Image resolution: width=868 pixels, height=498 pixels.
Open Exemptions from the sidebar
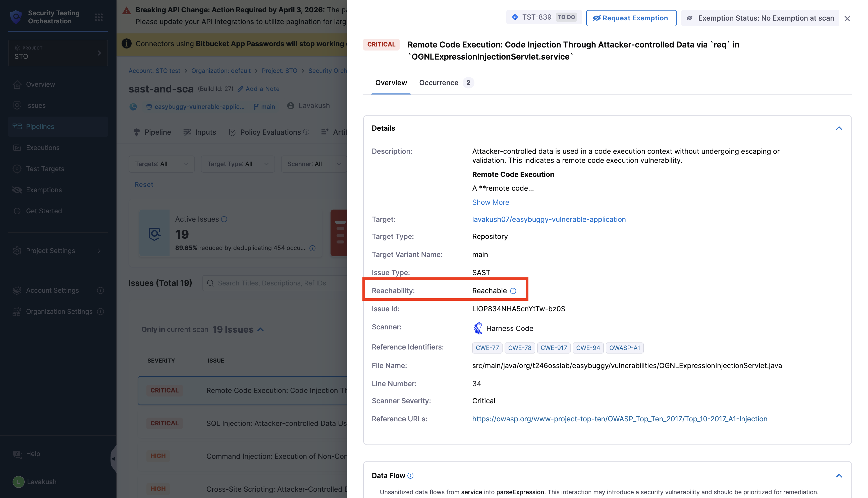tap(44, 190)
